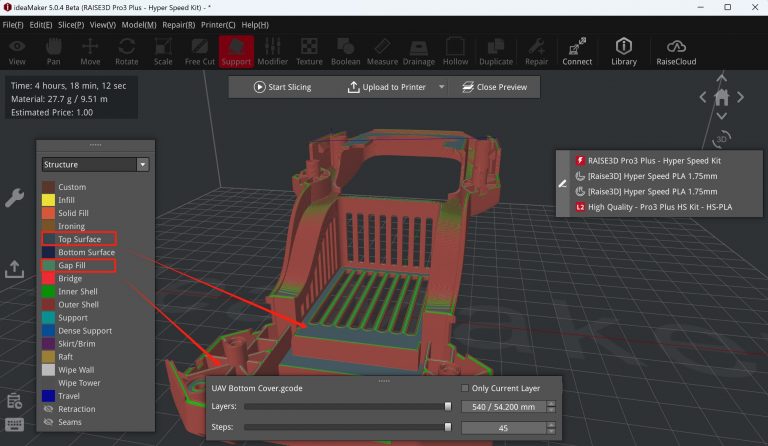
Task: Click the Close Preview button
Action: [x=494, y=87]
